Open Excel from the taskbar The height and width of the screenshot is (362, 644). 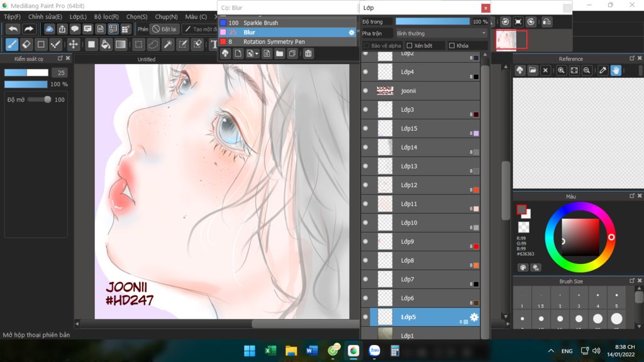coord(270,351)
